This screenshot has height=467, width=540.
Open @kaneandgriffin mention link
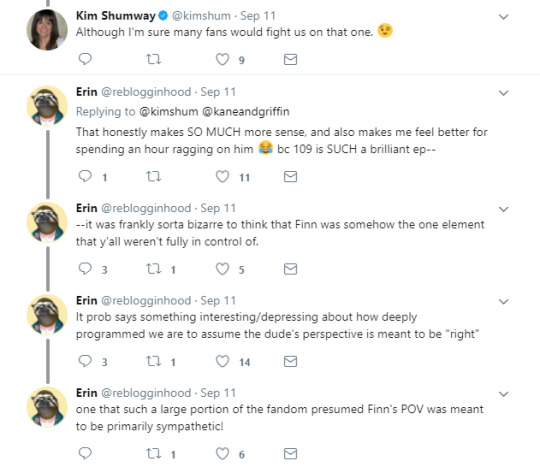[246, 112]
